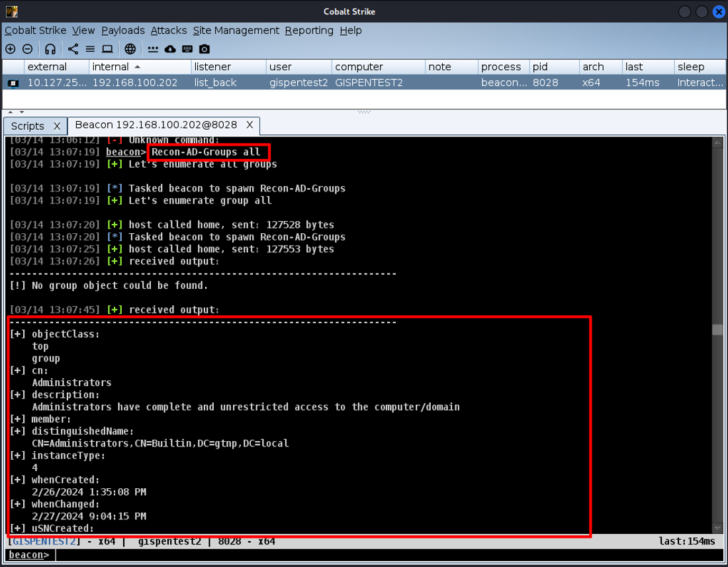Open the Attacks menu
The image size is (728, 567).
point(169,30)
